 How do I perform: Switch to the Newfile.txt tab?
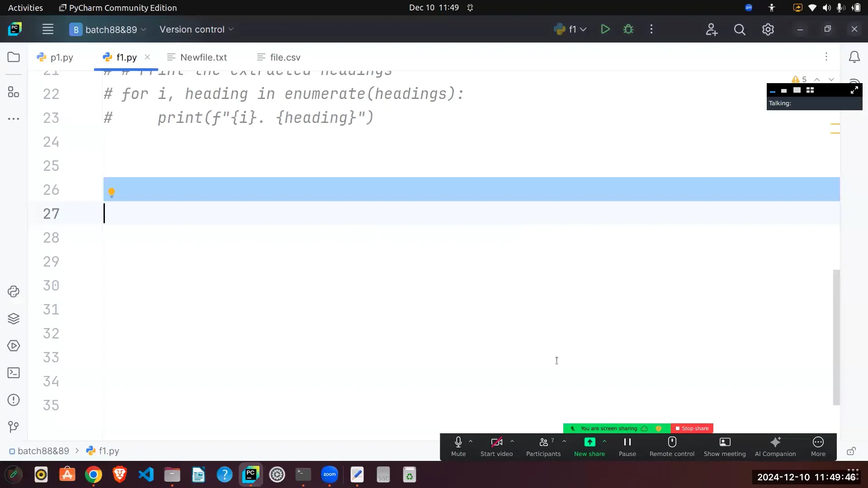coord(203,57)
